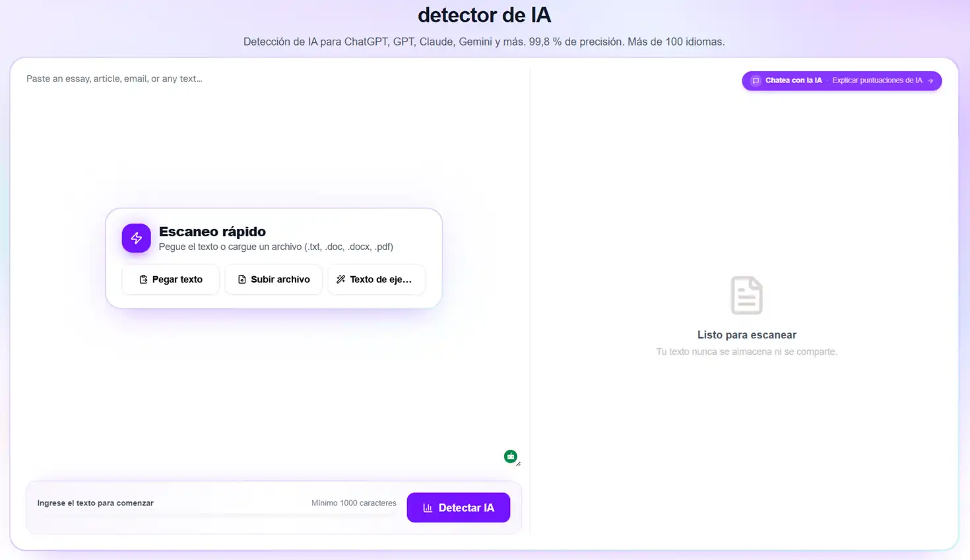
Task: Open Explicar puntuaciones de IA
Action: coord(878,80)
